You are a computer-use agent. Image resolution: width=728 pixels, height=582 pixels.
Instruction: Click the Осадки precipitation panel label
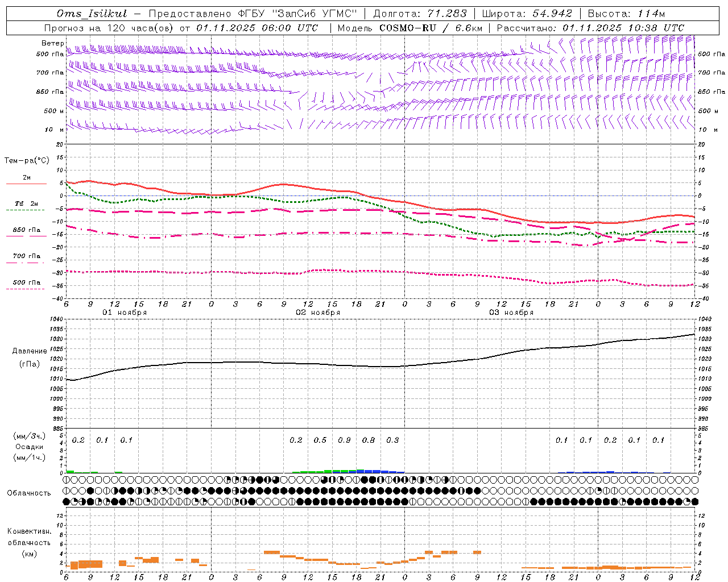click(30, 447)
